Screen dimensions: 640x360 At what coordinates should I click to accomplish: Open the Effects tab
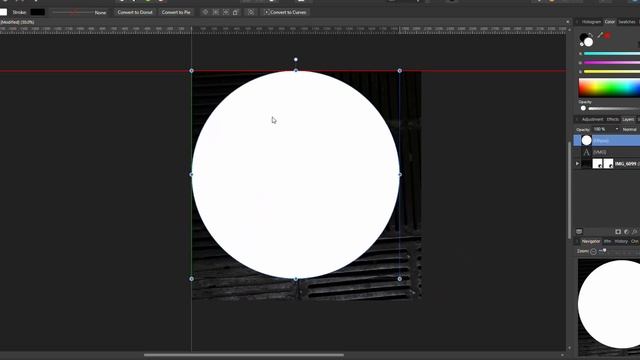click(x=613, y=119)
